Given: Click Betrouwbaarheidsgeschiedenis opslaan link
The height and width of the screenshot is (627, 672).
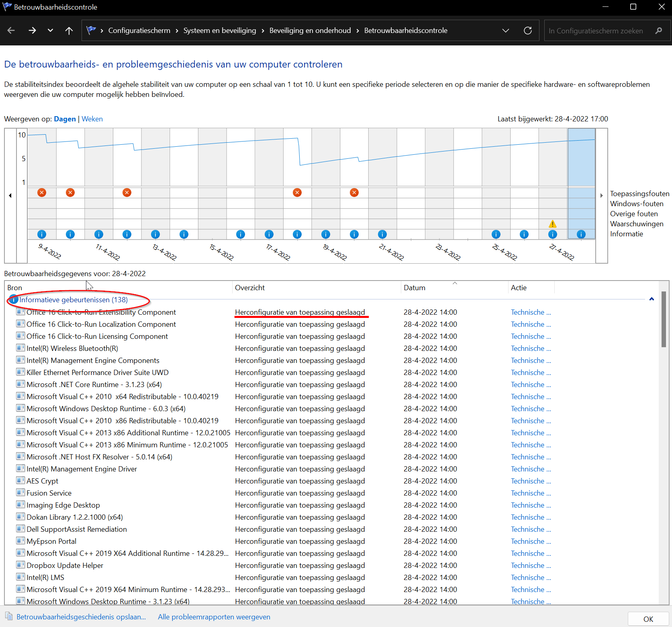Looking at the screenshot, I should pyautogui.click(x=81, y=617).
